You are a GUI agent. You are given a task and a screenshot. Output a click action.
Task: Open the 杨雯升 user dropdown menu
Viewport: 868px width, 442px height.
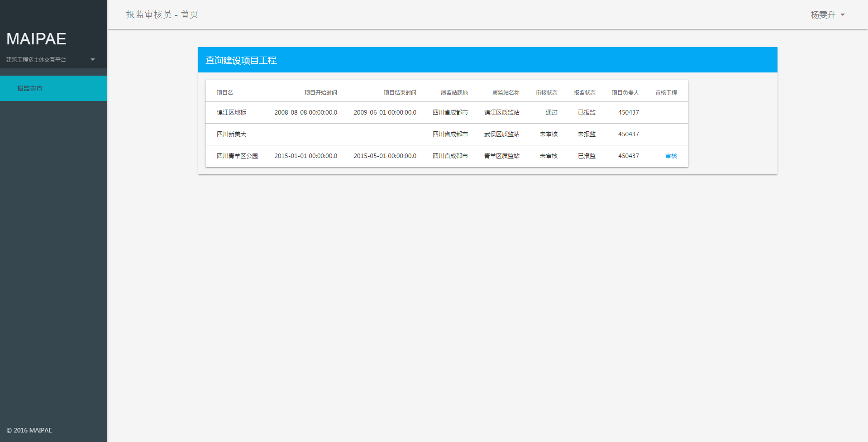(x=827, y=15)
